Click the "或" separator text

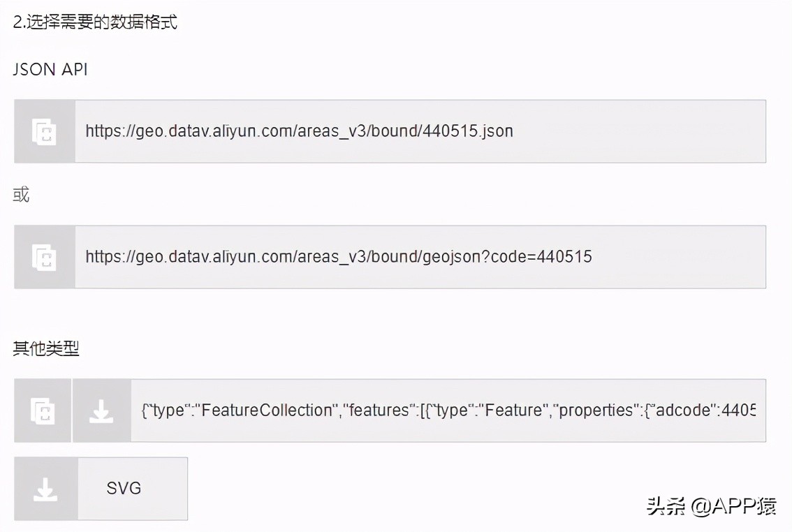21,195
